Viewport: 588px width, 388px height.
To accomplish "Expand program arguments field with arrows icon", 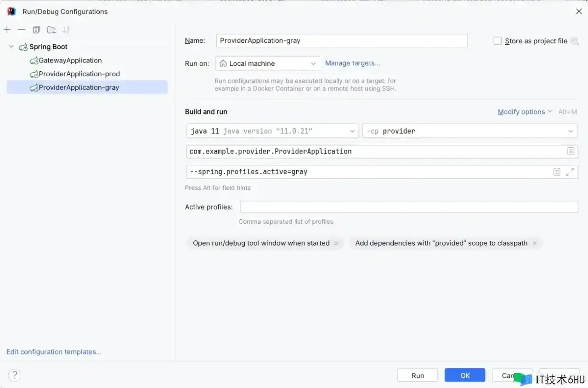I will pyautogui.click(x=570, y=172).
